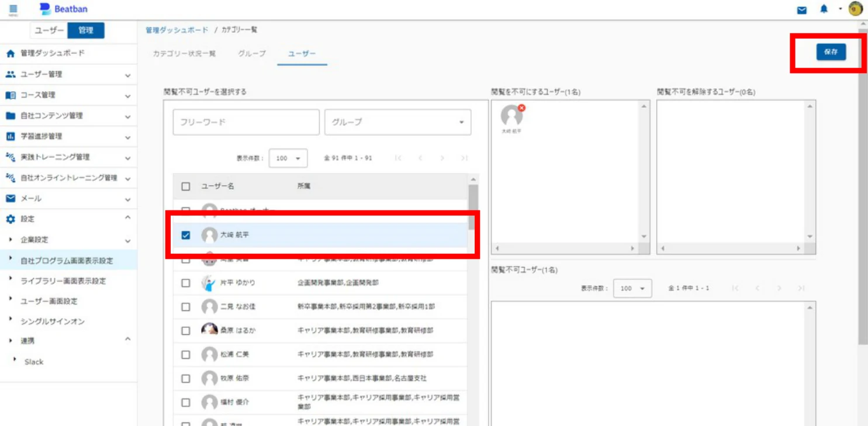Open 表示件数 dropdown above the 91-user list
The width and height of the screenshot is (868, 426).
click(x=288, y=158)
